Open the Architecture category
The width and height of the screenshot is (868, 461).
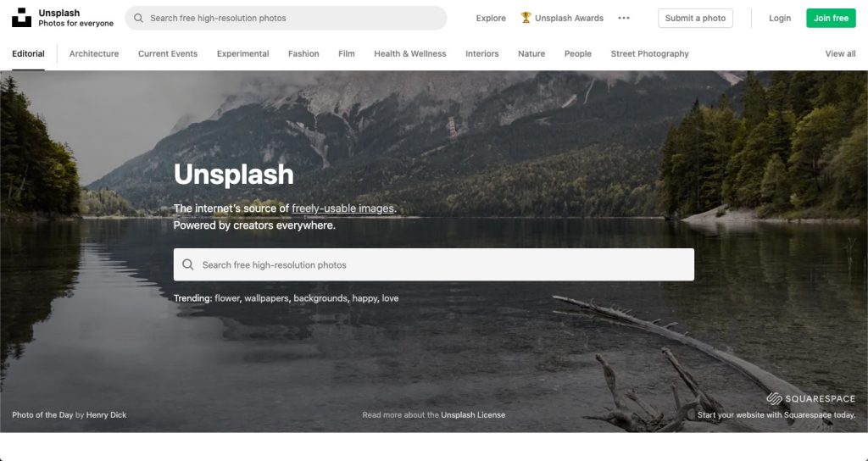click(x=94, y=53)
